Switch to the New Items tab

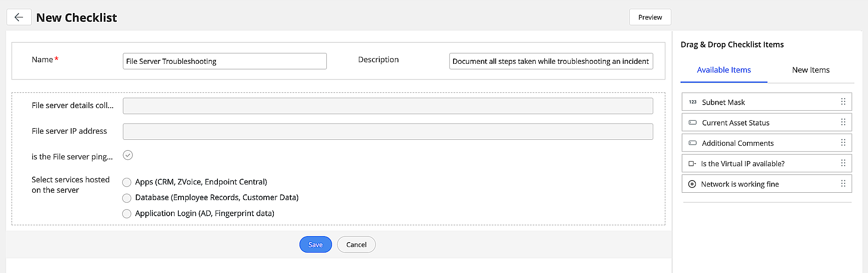click(810, 70)
